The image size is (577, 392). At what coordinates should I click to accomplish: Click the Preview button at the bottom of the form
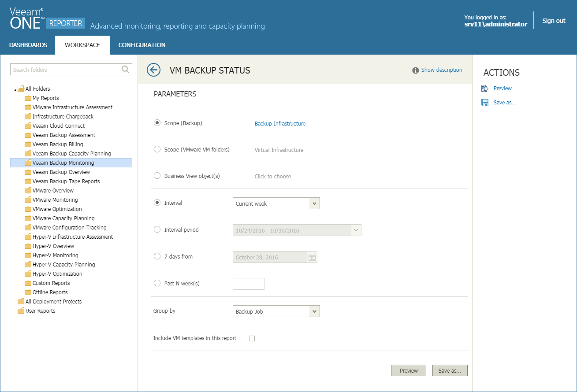[409, 370]
